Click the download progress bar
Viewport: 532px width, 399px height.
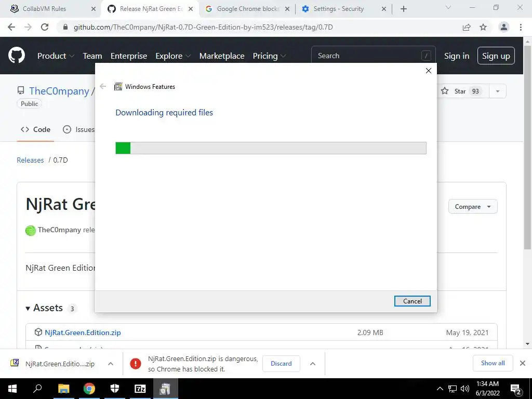271,148
